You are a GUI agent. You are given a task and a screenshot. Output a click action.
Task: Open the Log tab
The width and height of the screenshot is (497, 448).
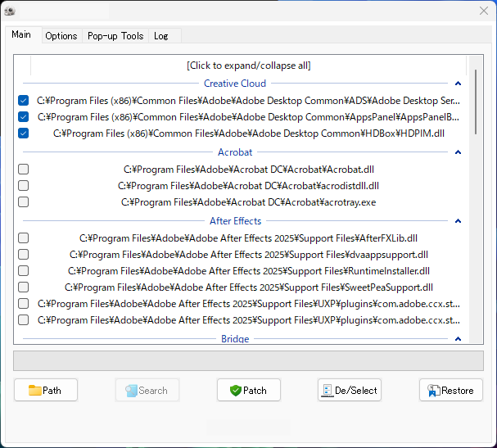point(161,36)
